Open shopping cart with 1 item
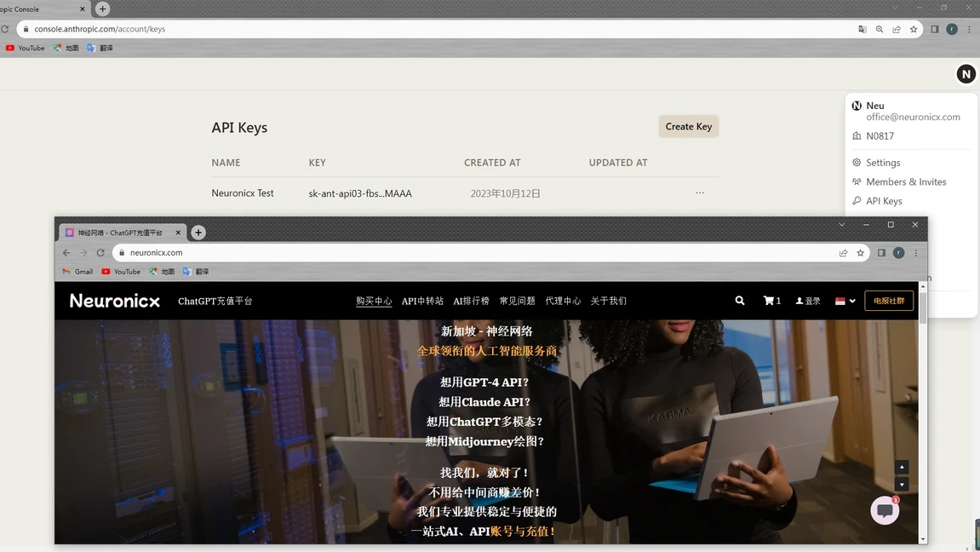 [772, 301]
